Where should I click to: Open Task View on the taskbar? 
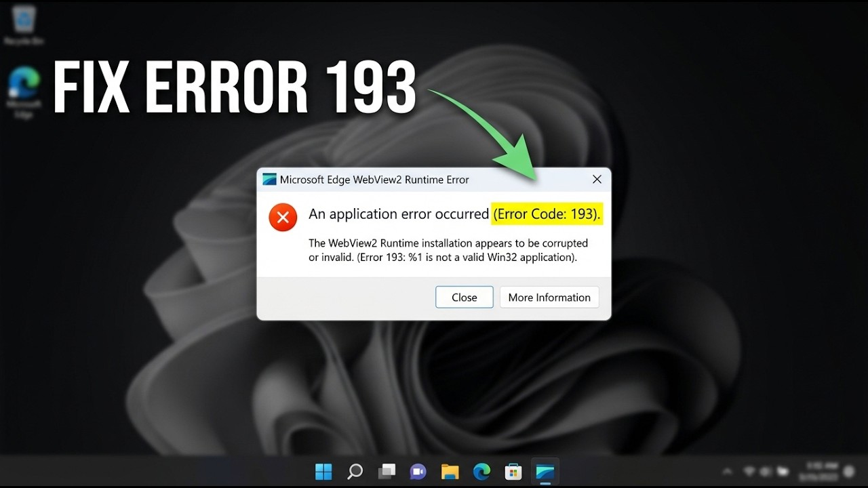(x=387, y=471)
